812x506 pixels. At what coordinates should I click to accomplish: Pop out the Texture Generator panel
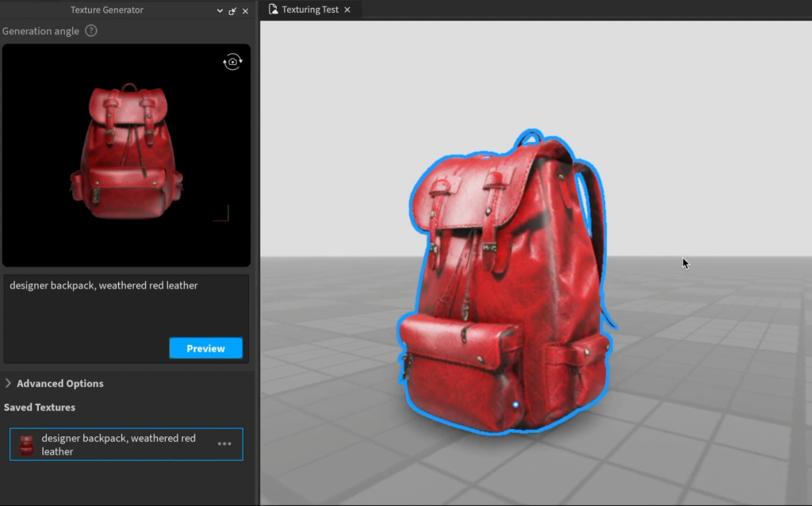tap(232, 11)
